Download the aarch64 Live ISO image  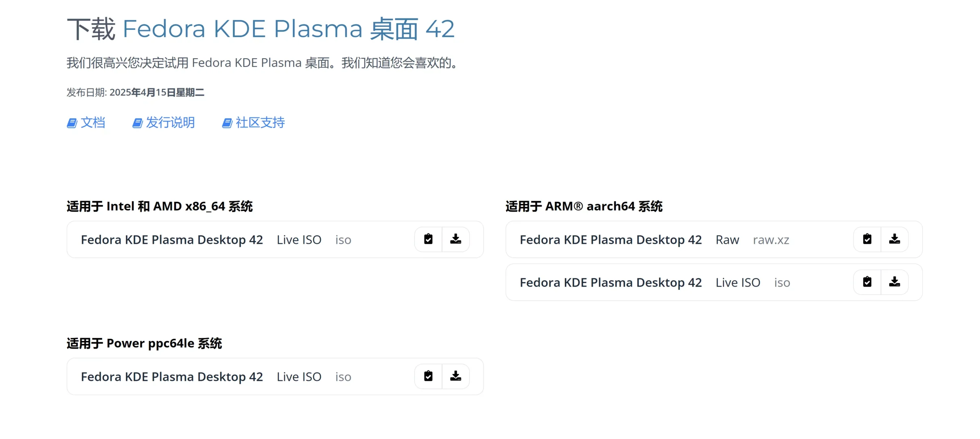(894, 282)
